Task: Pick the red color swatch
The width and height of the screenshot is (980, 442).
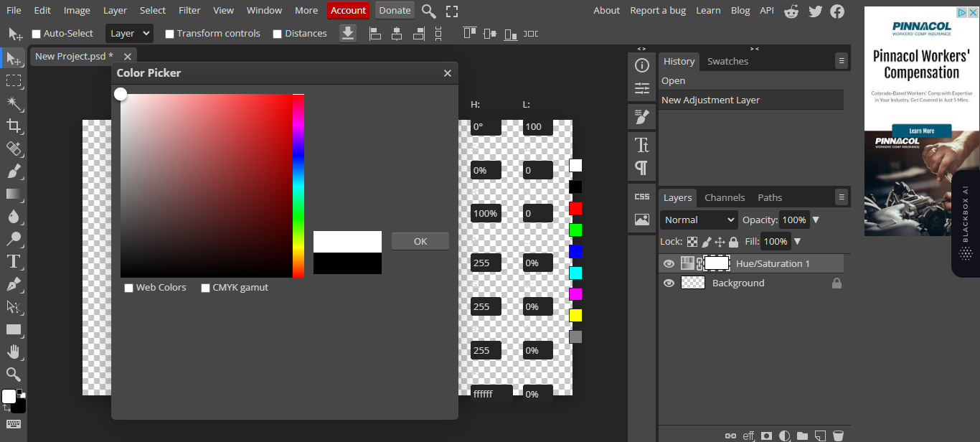Action: [x=575, y=208]
